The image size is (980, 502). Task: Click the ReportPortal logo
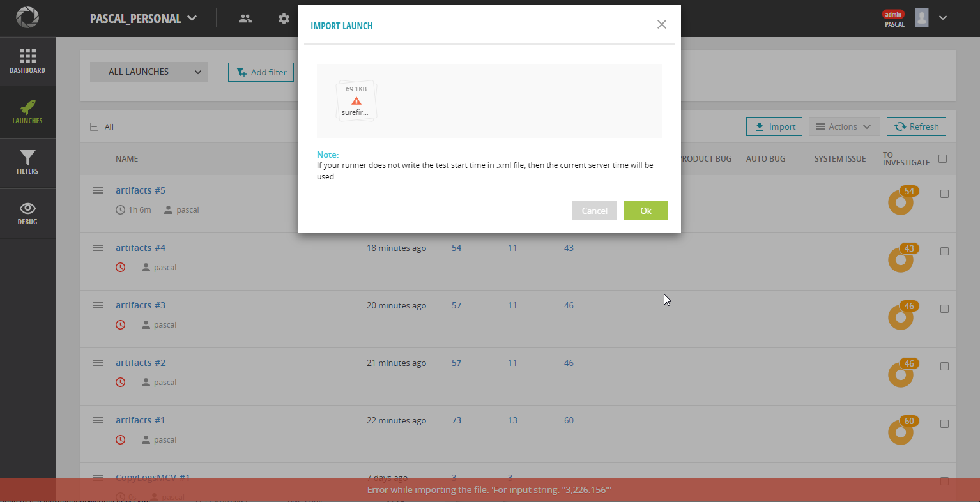point(27,17)
